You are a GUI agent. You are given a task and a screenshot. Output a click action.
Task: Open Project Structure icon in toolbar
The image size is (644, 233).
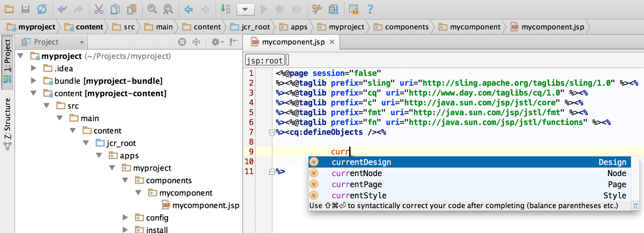tap(333, 9)
